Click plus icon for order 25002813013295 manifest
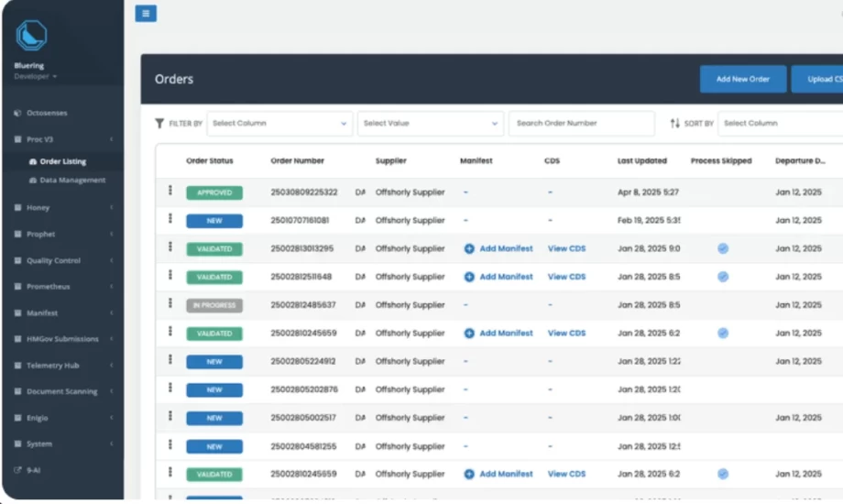 (469, 249)
